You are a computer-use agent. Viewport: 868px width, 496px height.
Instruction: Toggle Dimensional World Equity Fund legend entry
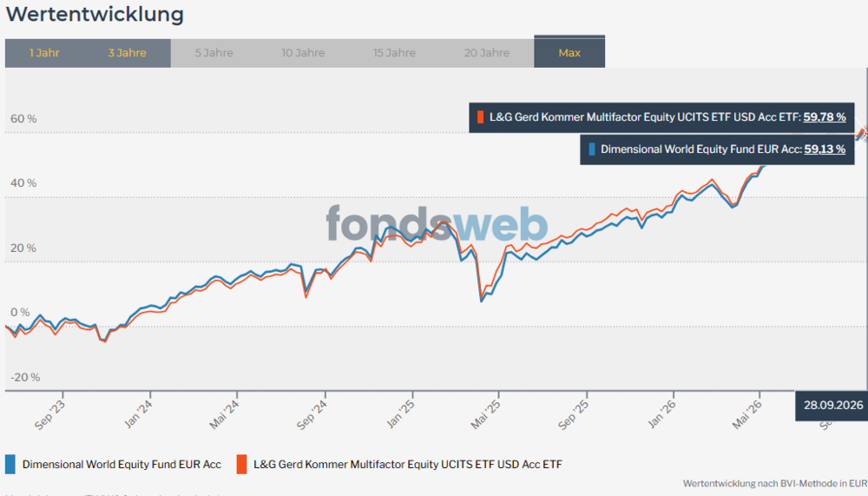coord(122,465)
